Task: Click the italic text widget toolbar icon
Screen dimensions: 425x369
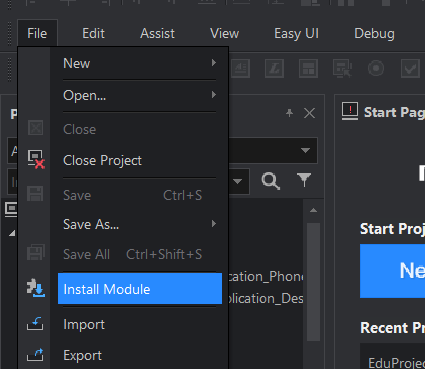Action: [x=274, y=68]
